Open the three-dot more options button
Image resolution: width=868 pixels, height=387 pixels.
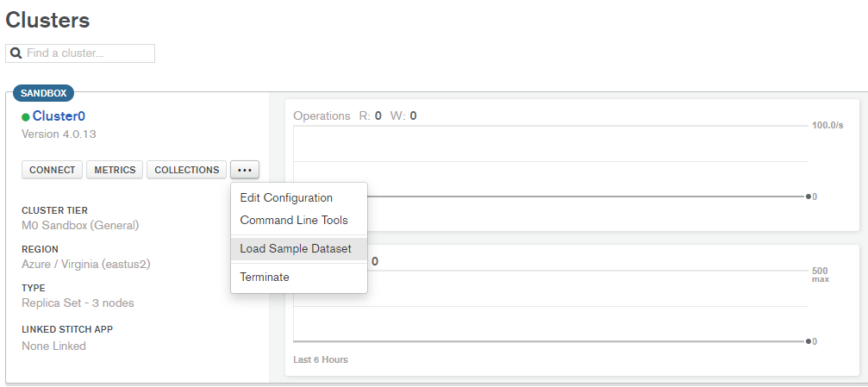[245, 170]
